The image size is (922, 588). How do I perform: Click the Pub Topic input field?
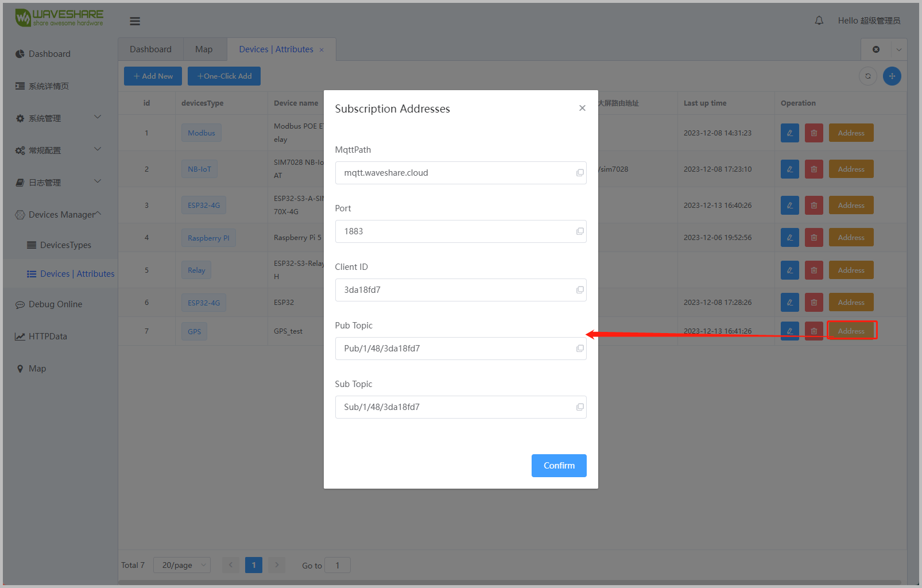point(454,349)
